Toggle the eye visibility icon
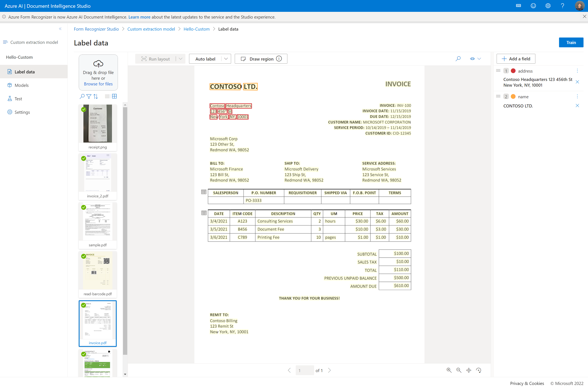This screenshot has height=388, width=588. (472, 59)
